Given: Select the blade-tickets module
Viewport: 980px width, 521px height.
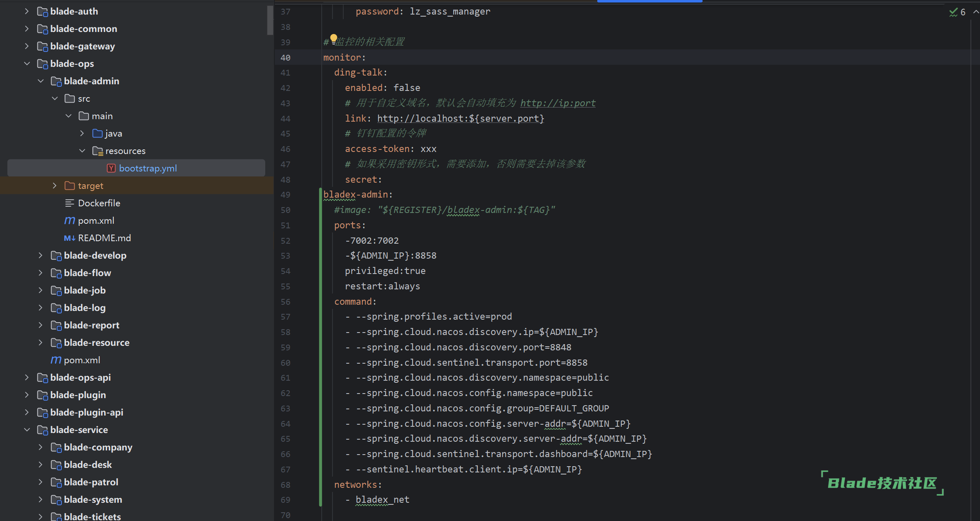Looking at the screenshot, I should [x=92, y=517].
